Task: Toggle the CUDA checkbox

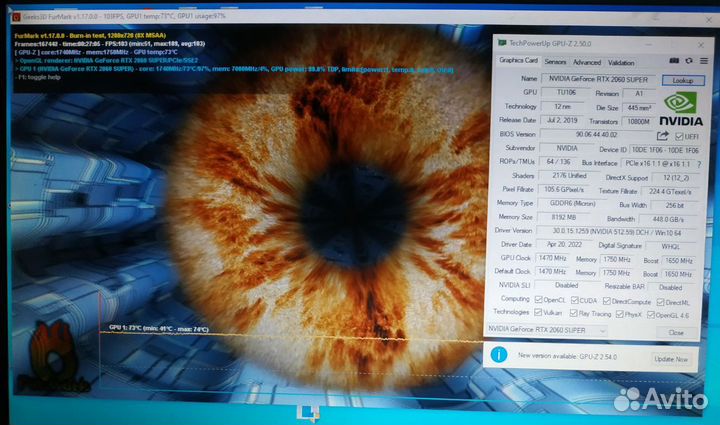Action: (x=573, y=300)
